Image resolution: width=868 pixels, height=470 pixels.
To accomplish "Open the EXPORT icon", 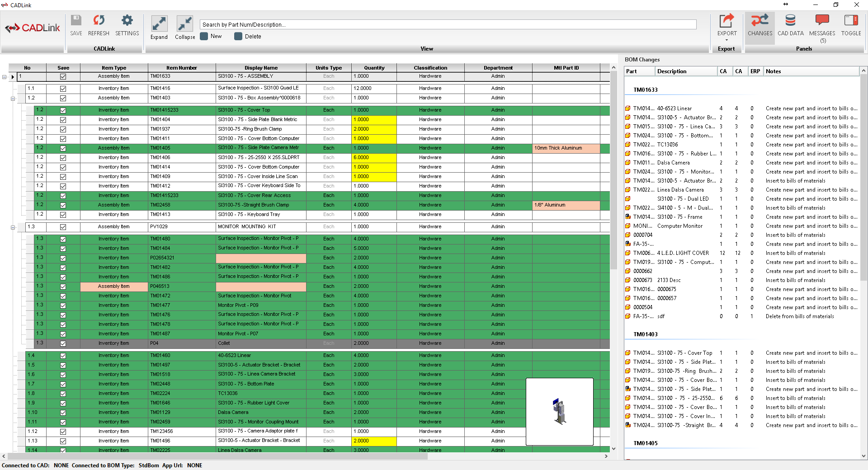I will pyautogui.click(x=726, y=21).
